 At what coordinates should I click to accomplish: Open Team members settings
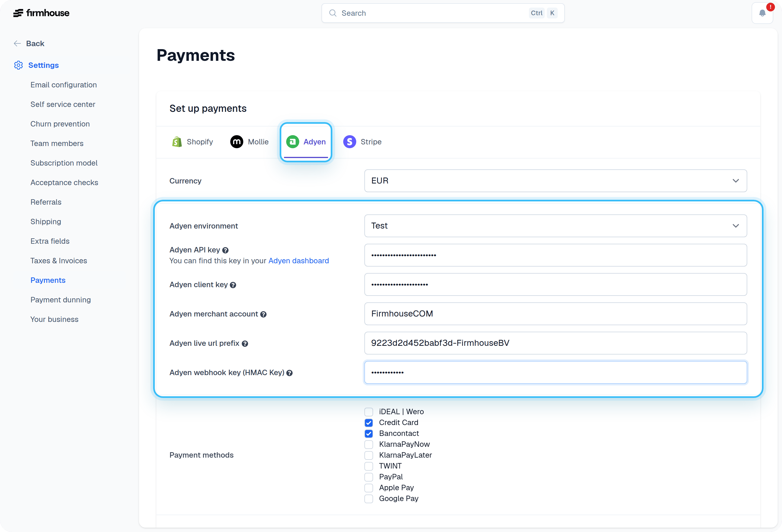click(x=57, y=144)
